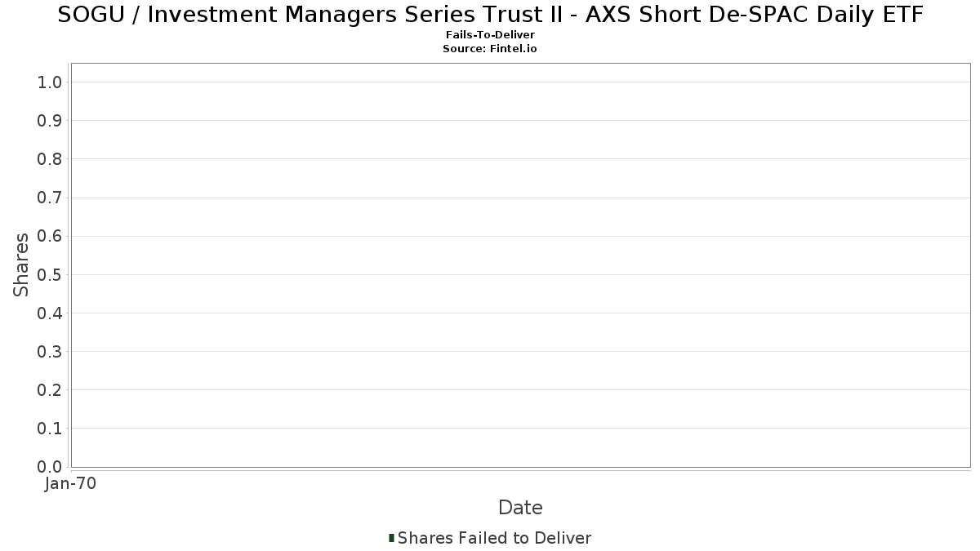Select the Shares Failed to Deliver legend label
Viewport: 980px width, 551px height.
[x=494, y=538]
